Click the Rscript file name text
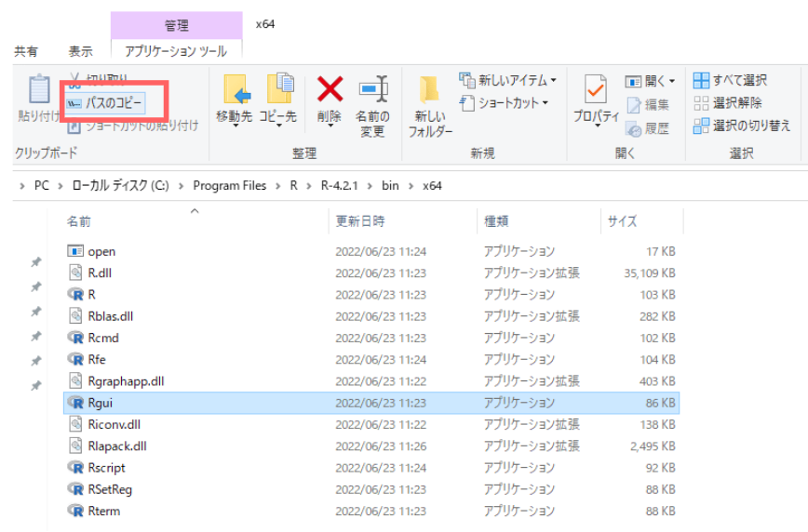The height and width of the screenshot is (532, 808). [107, 468]
